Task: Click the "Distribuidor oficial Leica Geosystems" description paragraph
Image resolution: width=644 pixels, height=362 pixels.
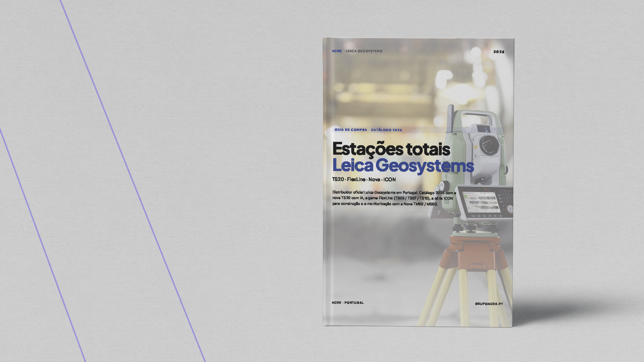Action: [394, 198]
